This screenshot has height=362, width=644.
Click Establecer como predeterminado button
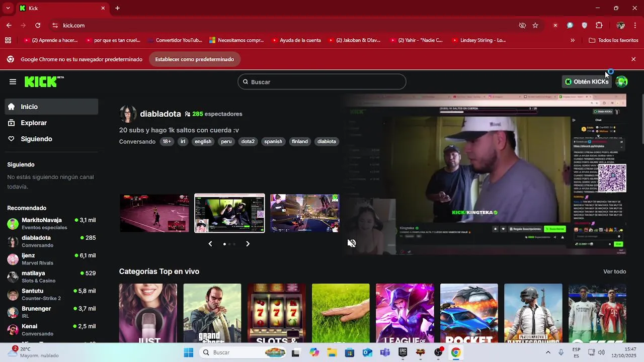(195, 59)
